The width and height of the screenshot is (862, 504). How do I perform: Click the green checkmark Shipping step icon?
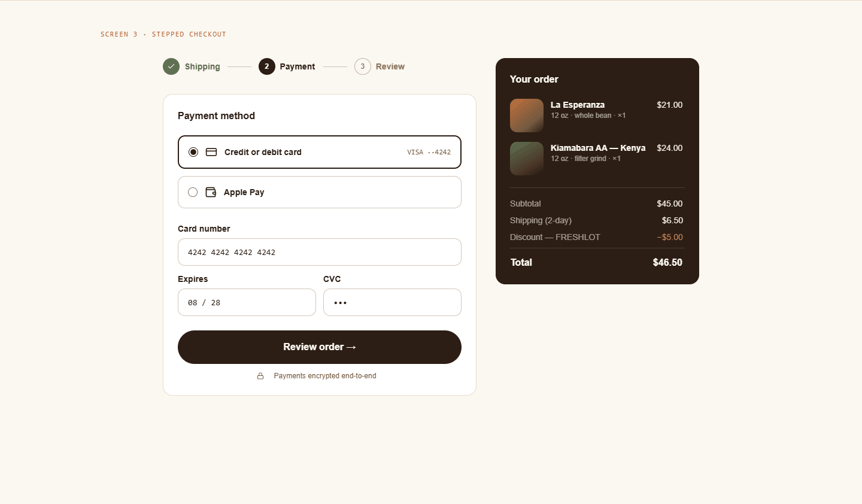click(x=171, y=66)
